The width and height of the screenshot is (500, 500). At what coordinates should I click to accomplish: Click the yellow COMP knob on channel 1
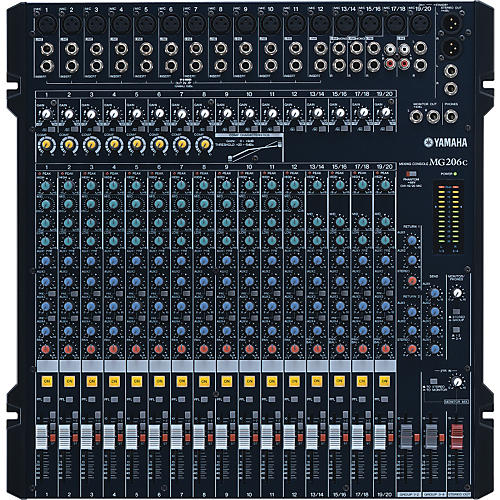(46, 145)
